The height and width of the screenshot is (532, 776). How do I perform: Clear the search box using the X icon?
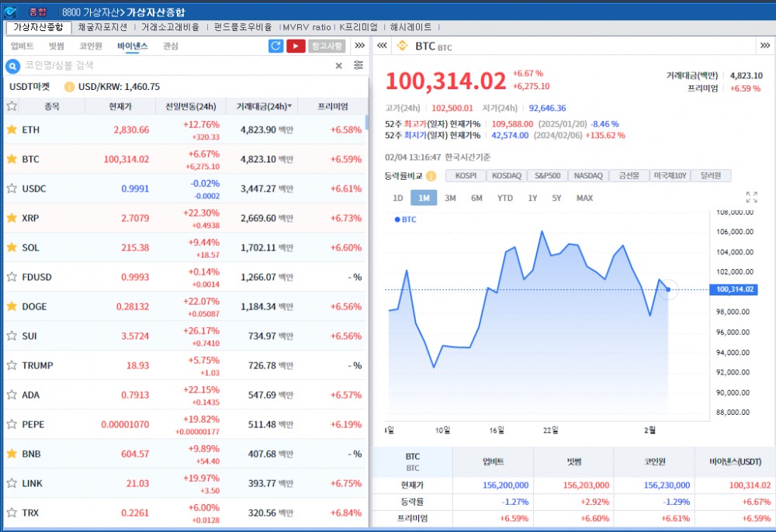tap(338, 65)
